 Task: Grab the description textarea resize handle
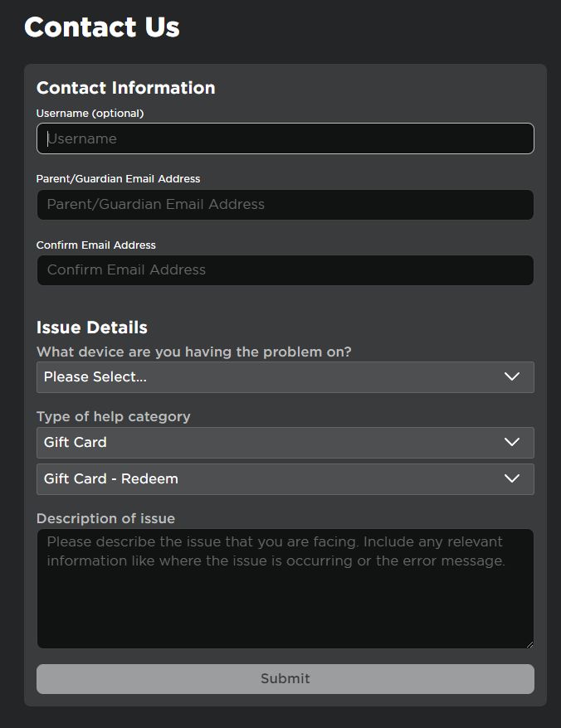coord(529,643)
